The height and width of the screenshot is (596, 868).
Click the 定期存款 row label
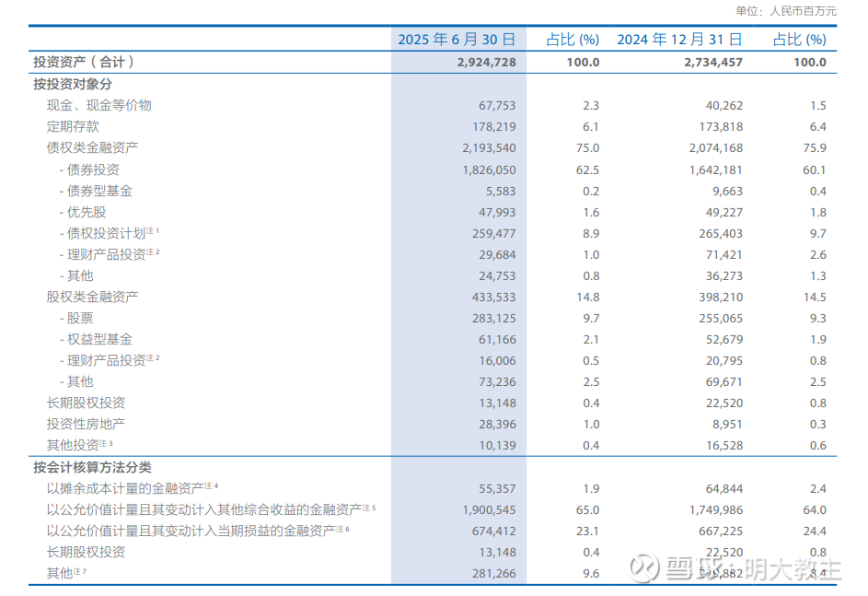[73, 126]
